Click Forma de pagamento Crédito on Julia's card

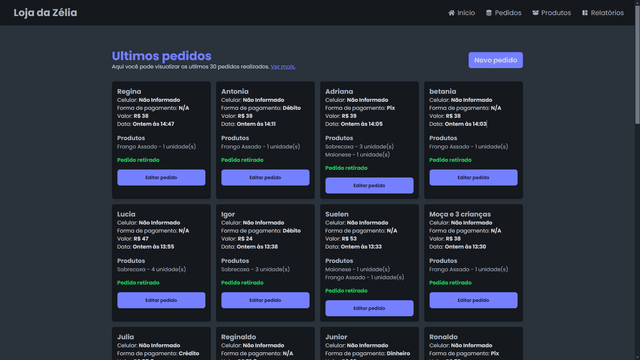point(158,353)
